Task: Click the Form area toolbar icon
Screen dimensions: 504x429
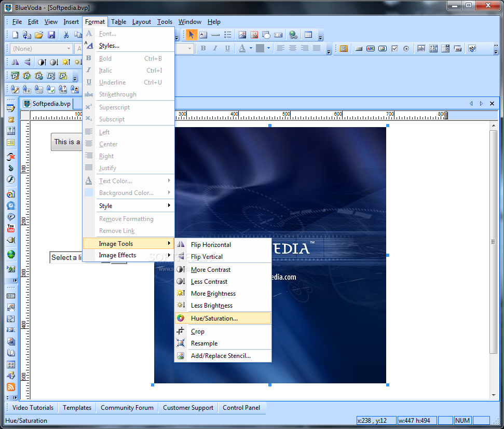Action: 344,49
